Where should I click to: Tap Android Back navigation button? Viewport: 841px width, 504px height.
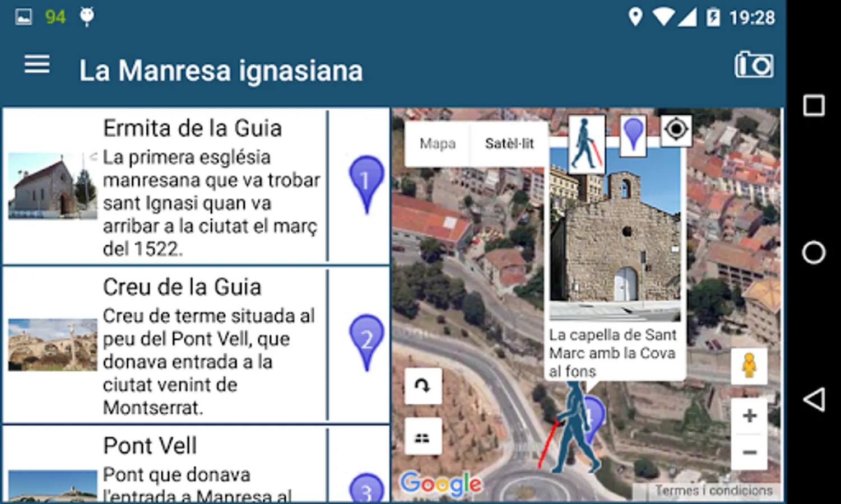[x=814, y=400]
